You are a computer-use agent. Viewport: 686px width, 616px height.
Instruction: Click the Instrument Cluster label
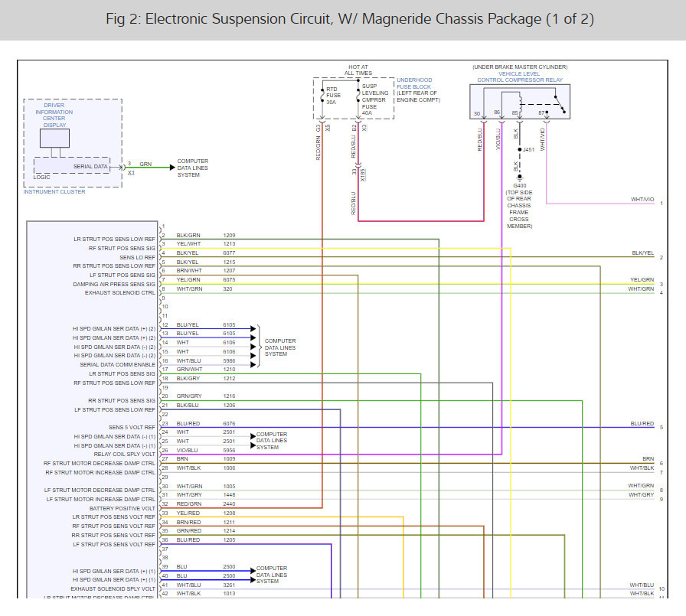pyautogui.click(x=54, y=191)
